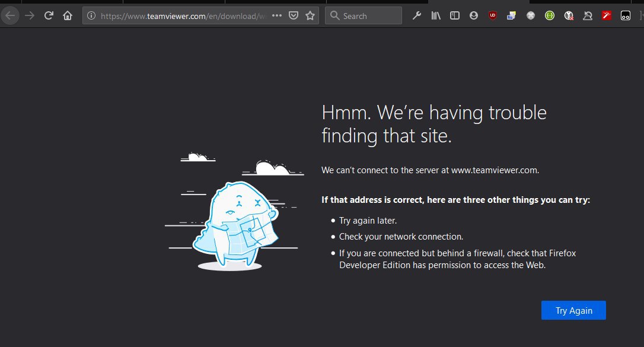Open the browser home page
The height and width of the screenshot is (347, 644).
(68, 16)
